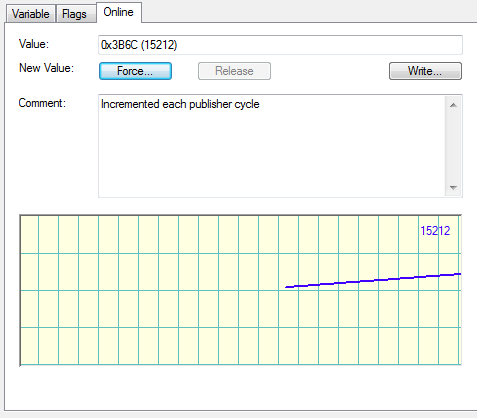Open the Flags tab

pyautogui.click(x=75, y=14)
